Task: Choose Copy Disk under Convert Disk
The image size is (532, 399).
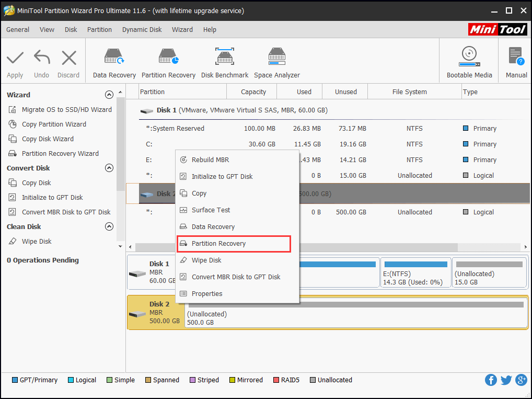Action: click(x=29, y=183)
